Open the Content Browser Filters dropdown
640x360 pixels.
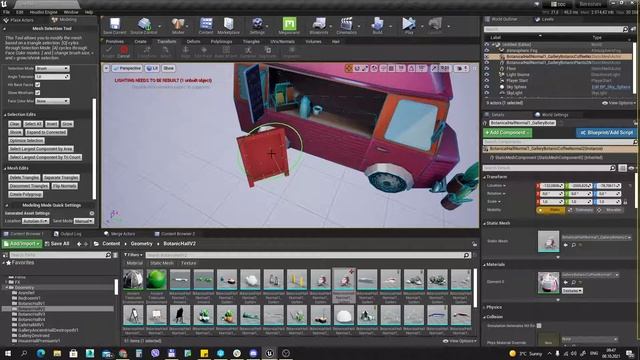tap(132, 255)
